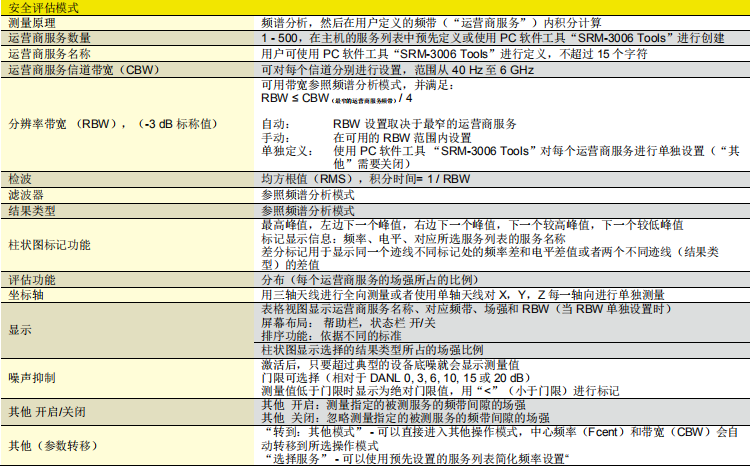Click the 柱状图标记功能 label cell
This screenshot has height=469, width=753.
pyautogui.click(x=48, y=245)
